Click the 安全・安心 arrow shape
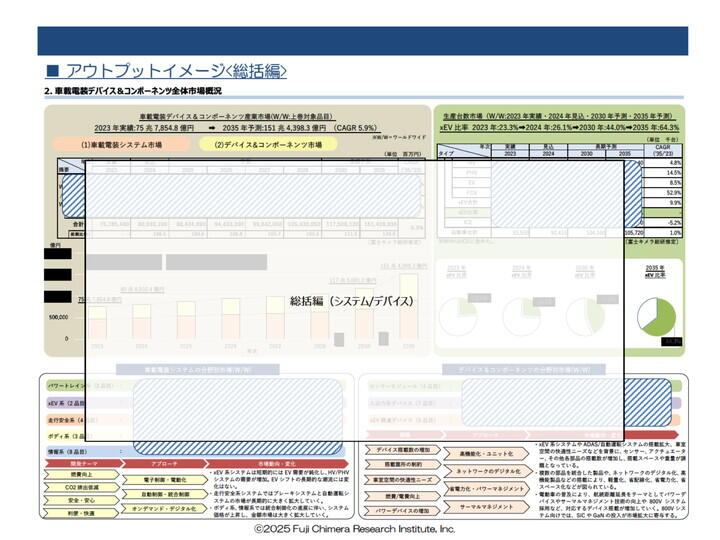This screenshot has width=720, height=540. (81, 500)
